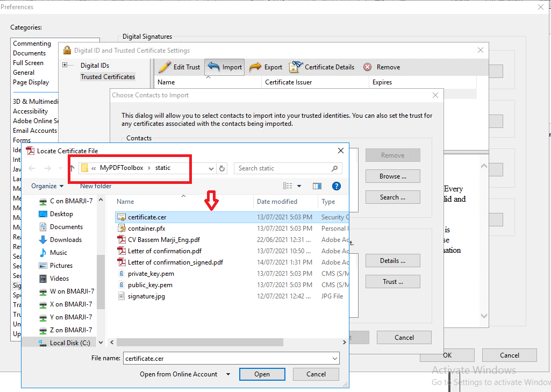
Task: Select the private_key.pem key icon
Action: 121,274
